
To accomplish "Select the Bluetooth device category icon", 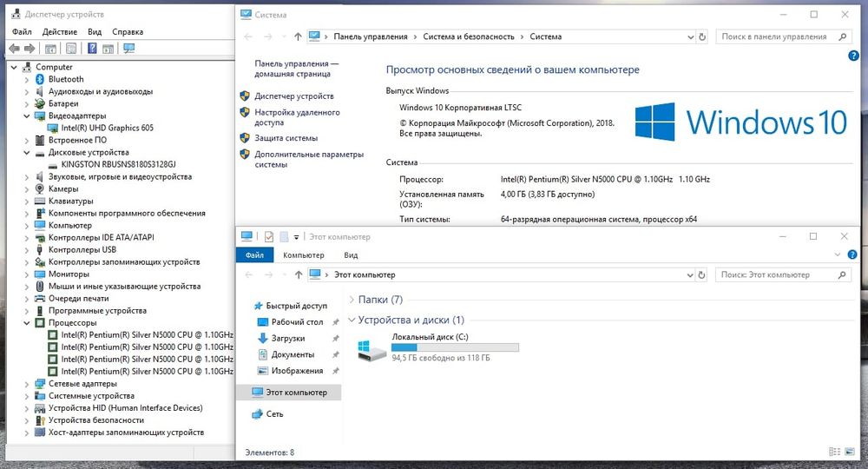I will 39,79.
